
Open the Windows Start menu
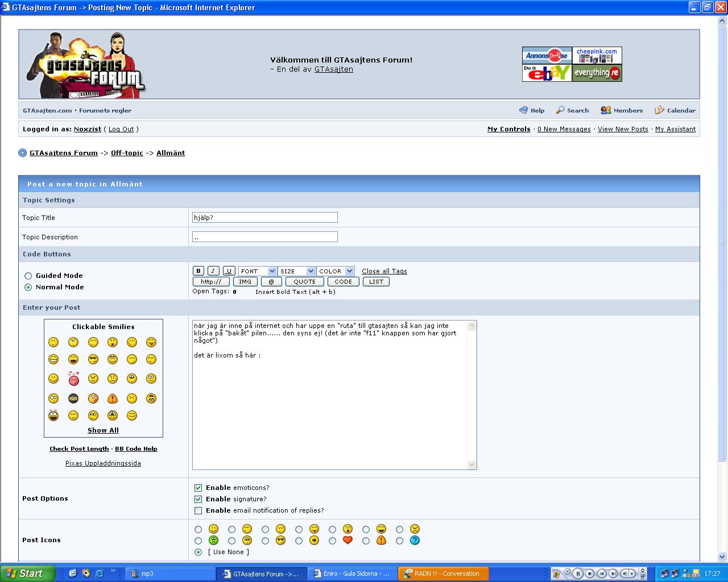(x=27, y=573)
